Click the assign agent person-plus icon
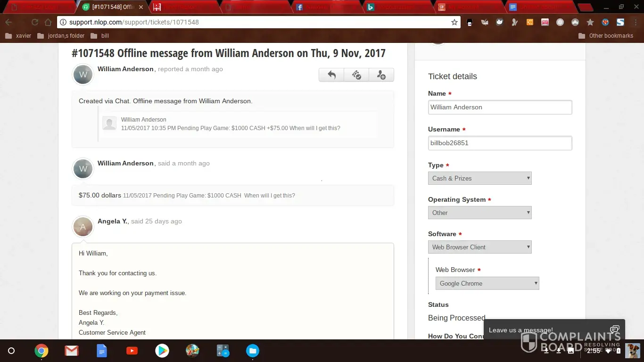The height and width of the screenshot is (362, 644). coord(381,75)
